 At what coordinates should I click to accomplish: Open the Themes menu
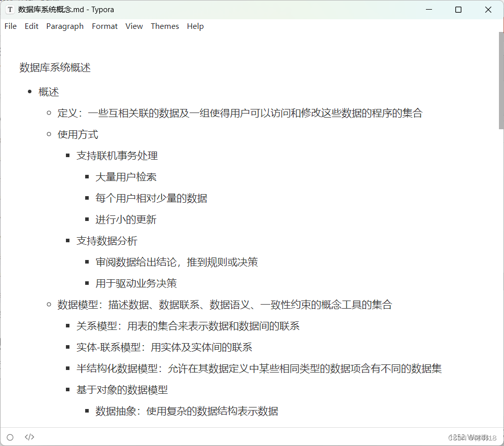coord(165,26)
